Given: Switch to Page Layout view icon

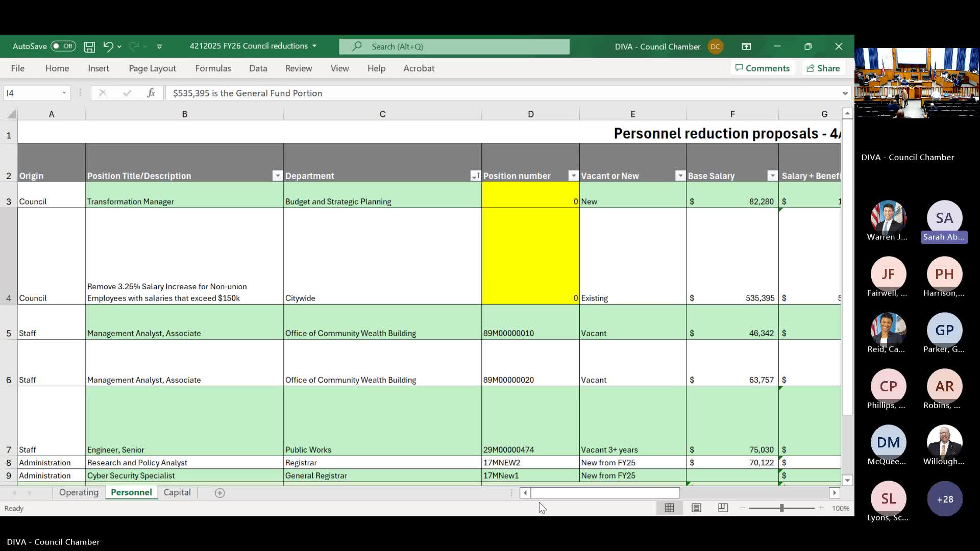Looking at the screenshot, I should click(x=696, y=508).
